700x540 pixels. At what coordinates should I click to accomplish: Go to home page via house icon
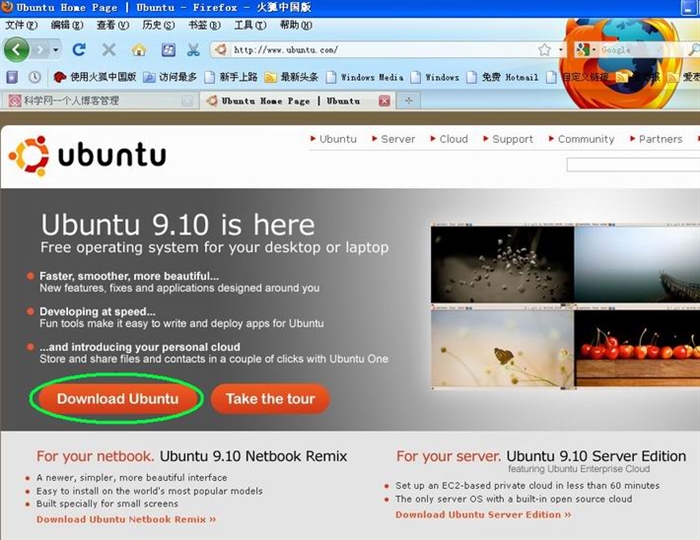pos(139,50)
